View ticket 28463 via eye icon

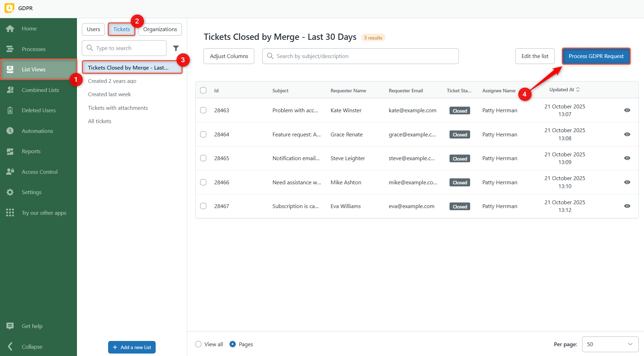coord(627,110)
